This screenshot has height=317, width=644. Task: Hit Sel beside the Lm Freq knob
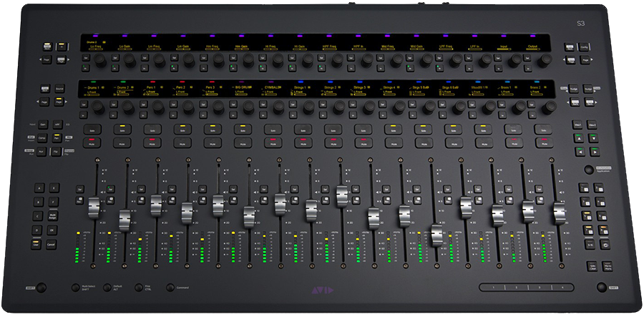click(145, 58)
